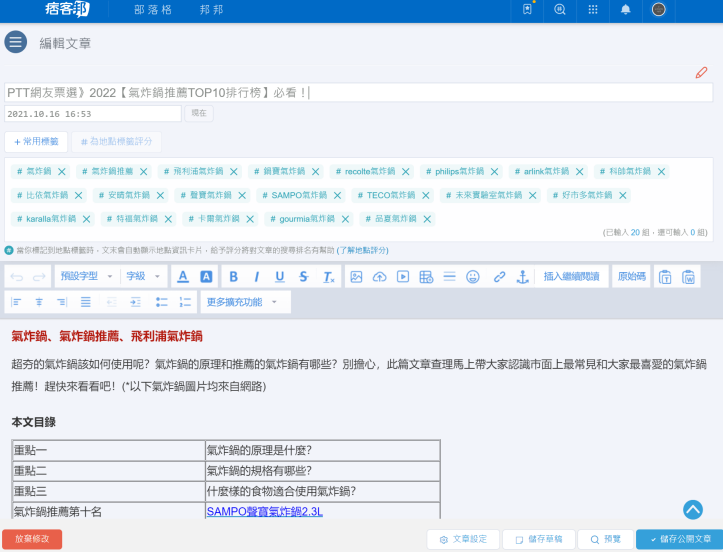Align text right
723x552 pixels.
click(x=62, y=302)
